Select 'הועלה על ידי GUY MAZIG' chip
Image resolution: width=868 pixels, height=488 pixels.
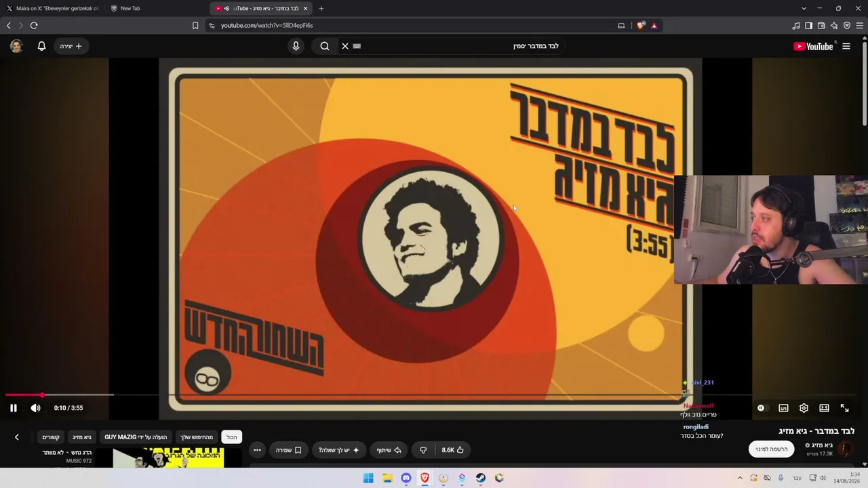136,437
